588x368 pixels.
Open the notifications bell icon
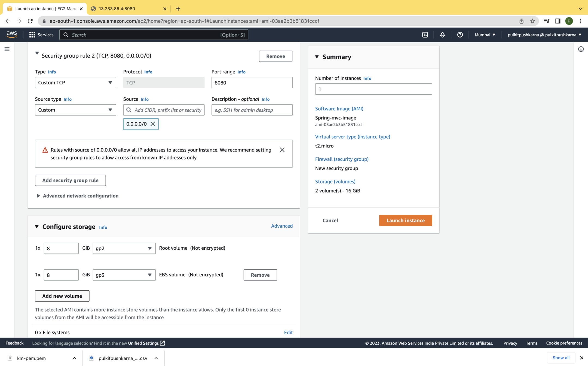click(x=442, y=35)
